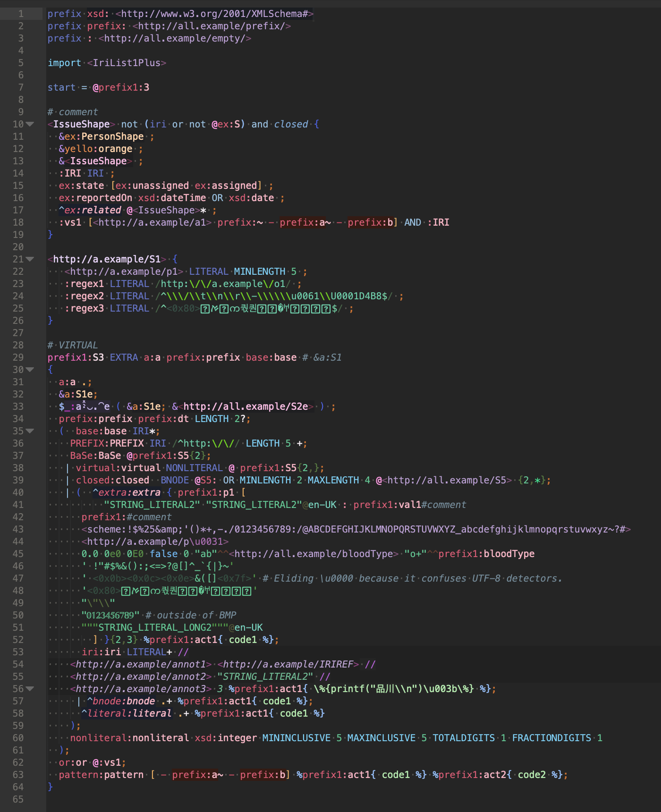
Task: Click '^literal:literal' on line 58
Action: click(127, 713)
